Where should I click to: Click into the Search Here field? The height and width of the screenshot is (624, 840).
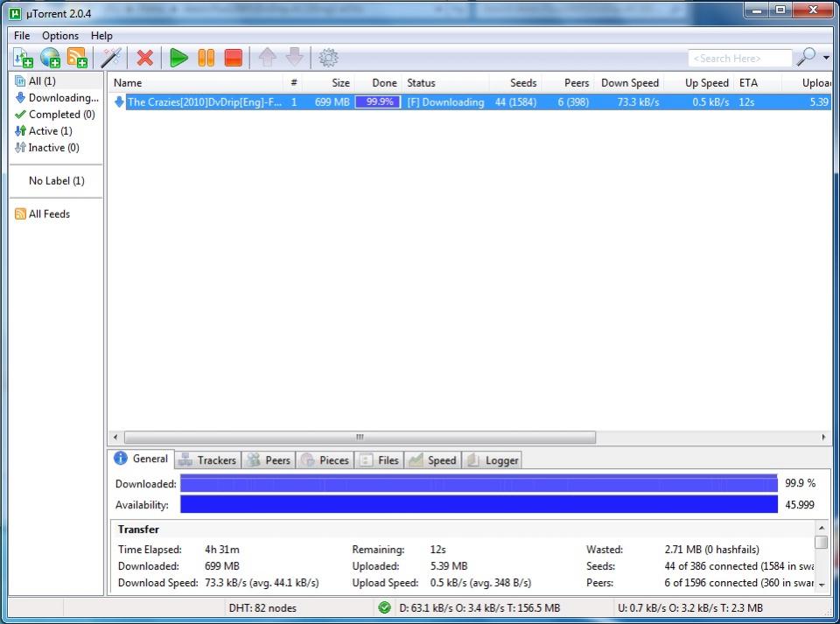739,59
